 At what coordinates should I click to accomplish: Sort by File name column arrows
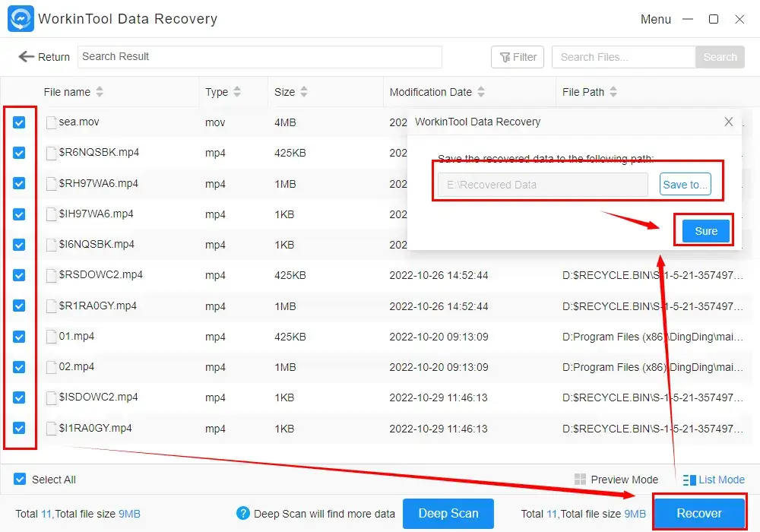[100, 91]
